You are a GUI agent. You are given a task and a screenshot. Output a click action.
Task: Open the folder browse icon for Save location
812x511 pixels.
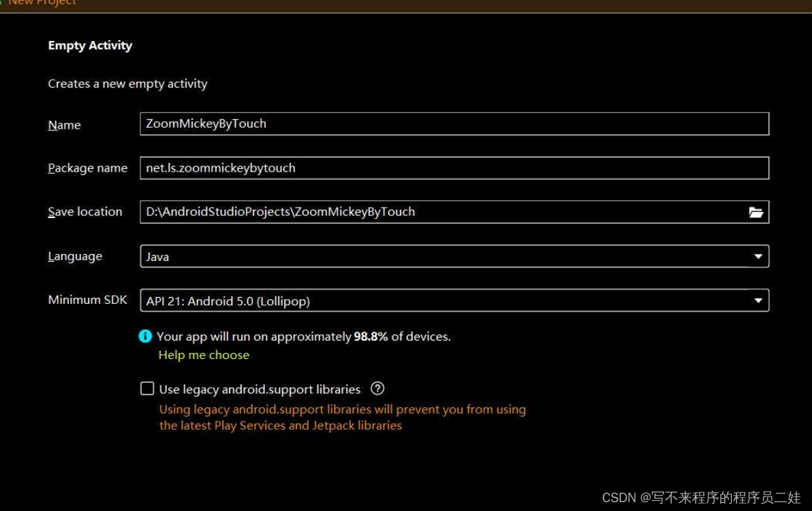pos(756,213)
